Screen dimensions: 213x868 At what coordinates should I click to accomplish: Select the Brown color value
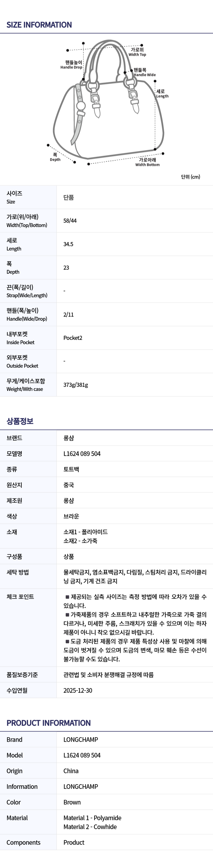(72, 802)
